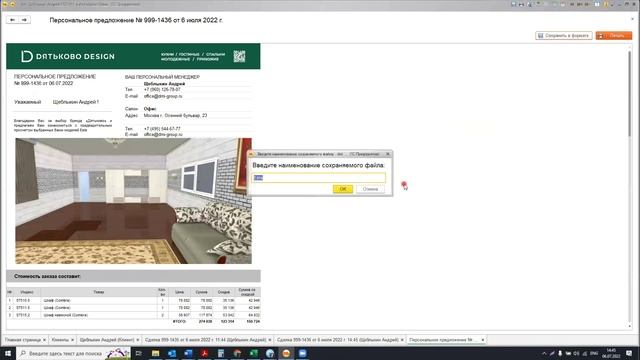
Task: Click the address Осенний бульвар, 23
Action: (175, 116)
